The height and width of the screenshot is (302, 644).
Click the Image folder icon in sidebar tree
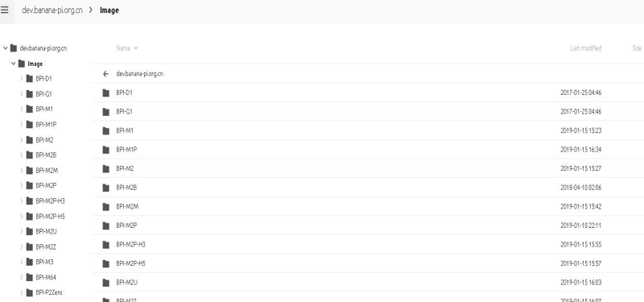pos(22,64)
